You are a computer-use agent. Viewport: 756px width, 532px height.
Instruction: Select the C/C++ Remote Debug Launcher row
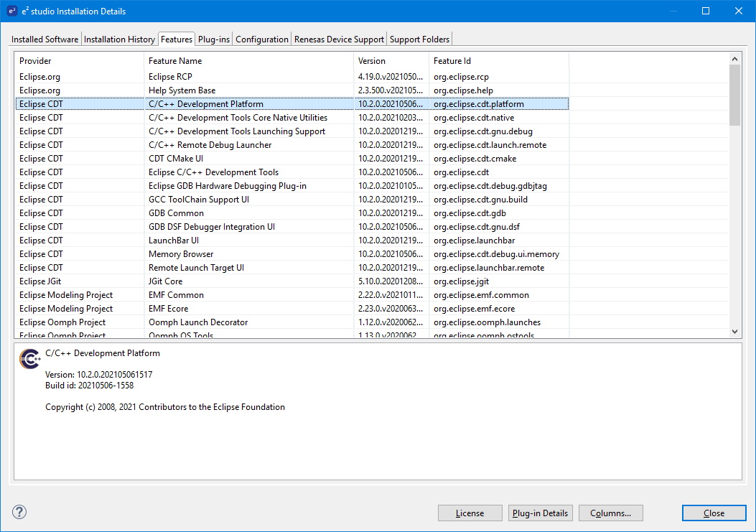point(291,145)
